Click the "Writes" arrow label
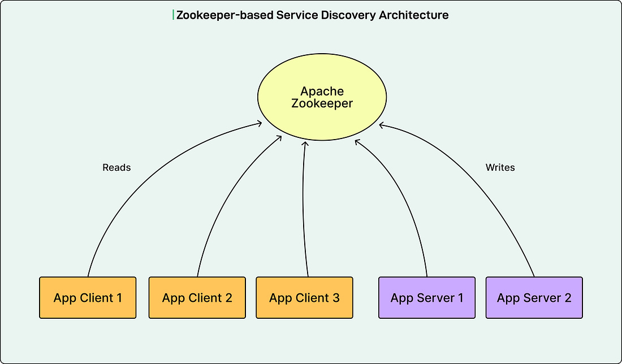Viewport: 622px width, 364px height. 500,168
